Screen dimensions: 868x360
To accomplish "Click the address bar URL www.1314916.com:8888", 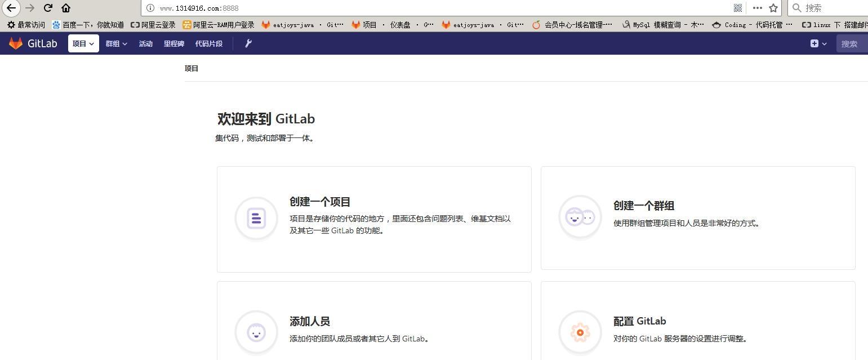I will coord(199,8).
